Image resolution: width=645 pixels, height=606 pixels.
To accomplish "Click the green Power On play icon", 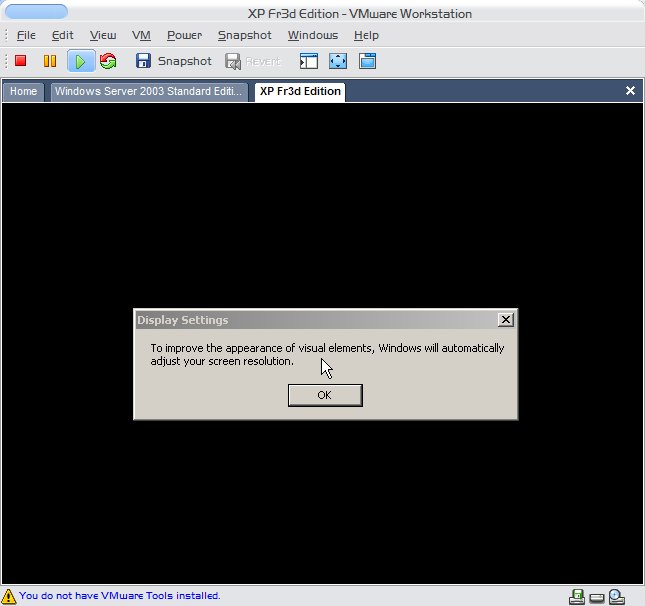I will [81, 61].
